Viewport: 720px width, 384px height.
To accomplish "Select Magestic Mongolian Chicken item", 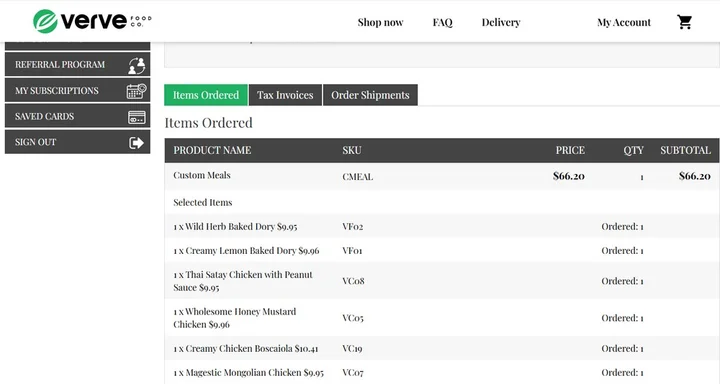I will coord(248,373).
